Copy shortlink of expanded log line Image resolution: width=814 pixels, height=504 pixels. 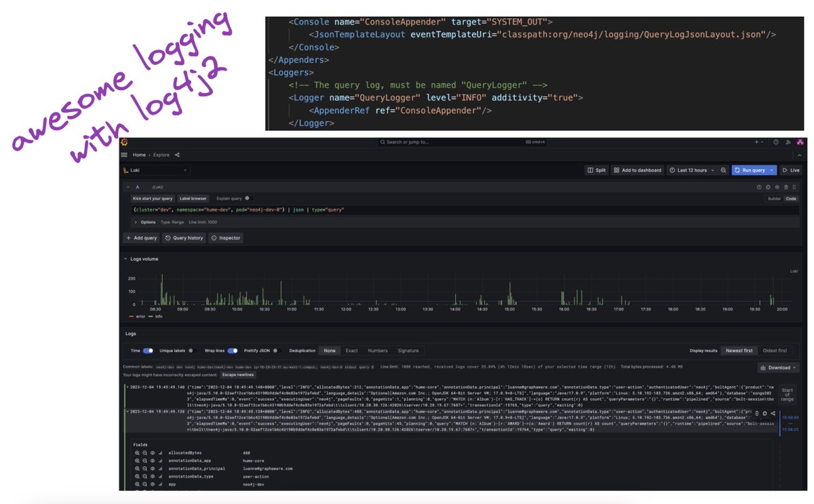773,413
